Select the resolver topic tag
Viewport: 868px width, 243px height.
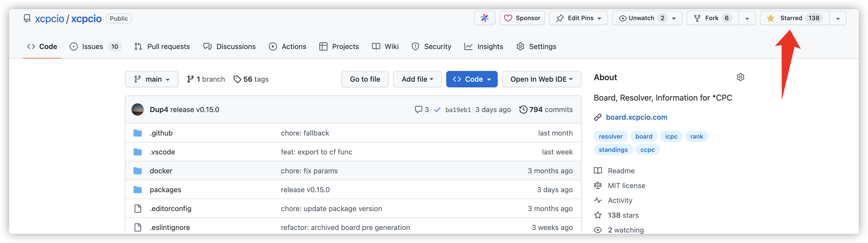[x=611, y=137]
